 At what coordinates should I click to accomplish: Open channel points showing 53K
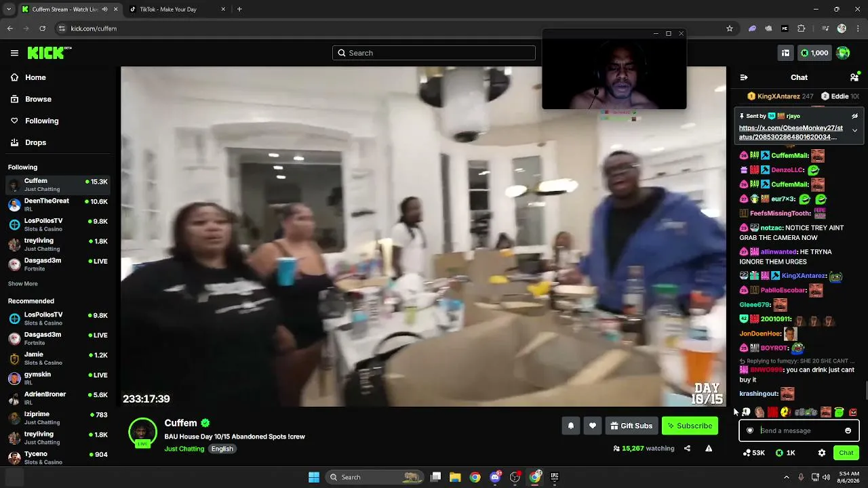[754, 453]
